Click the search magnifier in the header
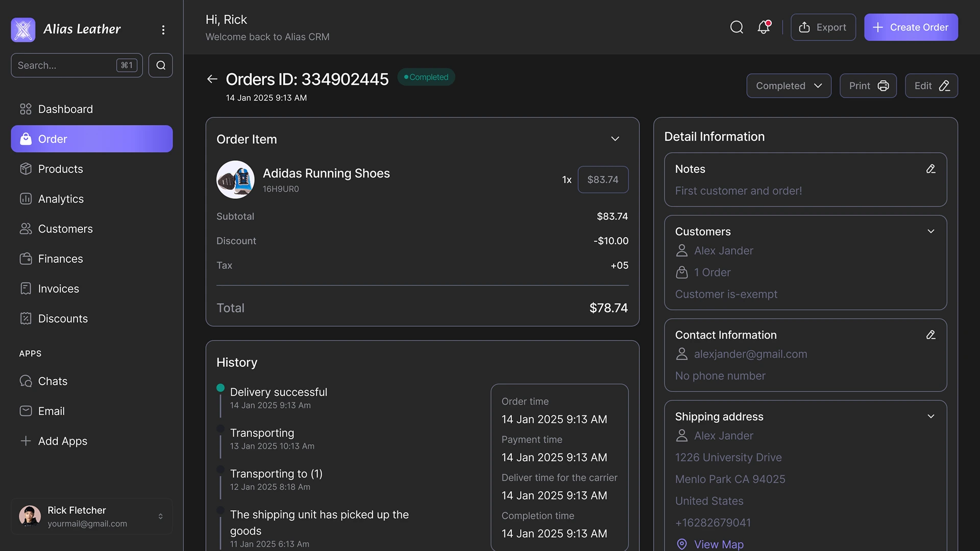The width and height of the screenshot is (980, 551). (737, 27)
